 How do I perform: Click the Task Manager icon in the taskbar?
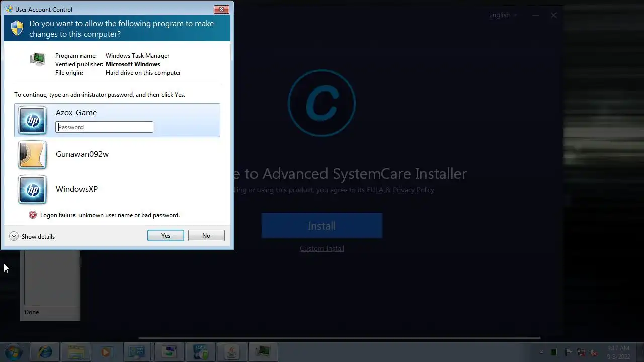[263, 352]
